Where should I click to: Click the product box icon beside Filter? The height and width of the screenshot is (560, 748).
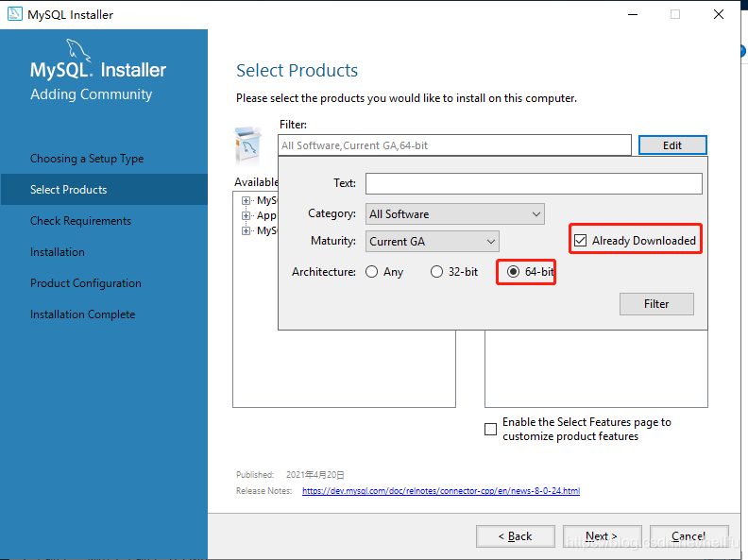(x=248, y=144)
